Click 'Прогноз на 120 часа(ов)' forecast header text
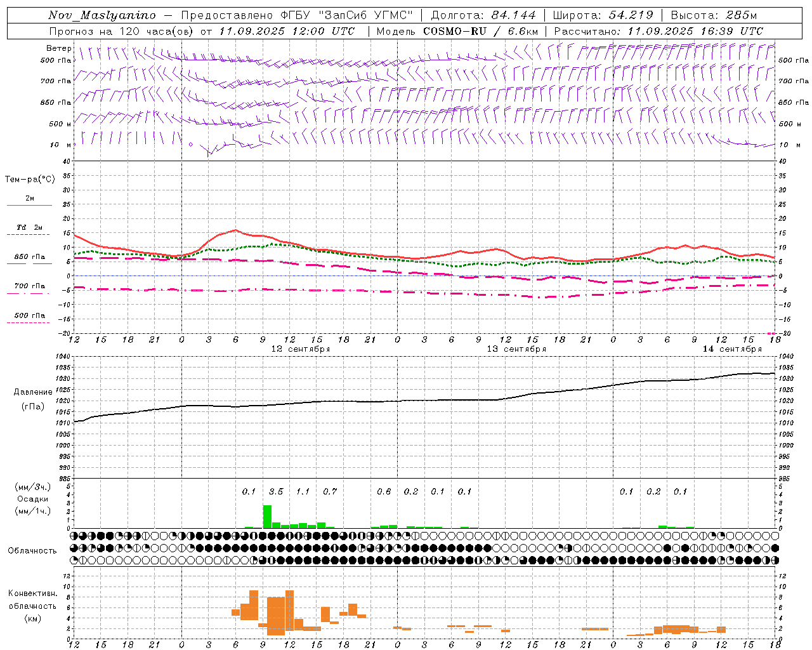This screenshot has height=650, width=812. point(122,31)
